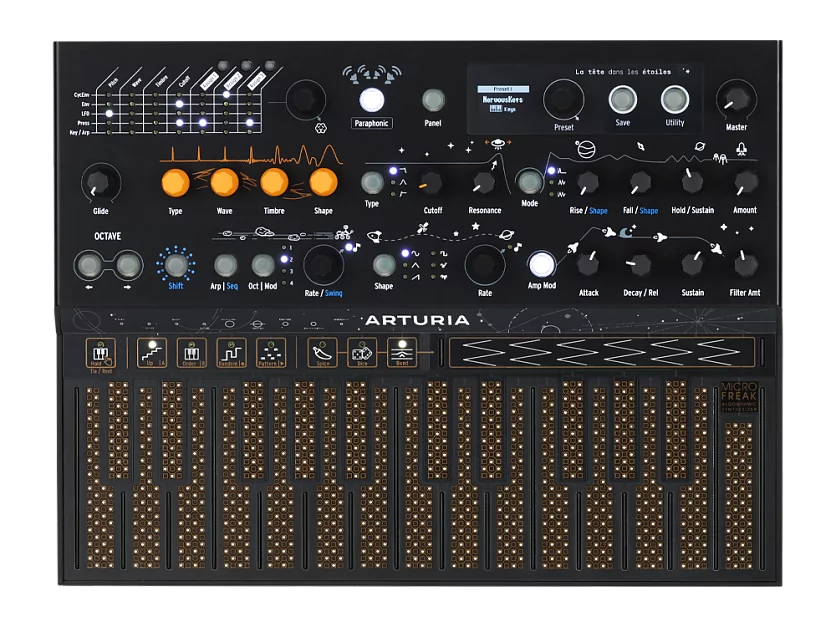Click the Hold / Sustain knob

692,183
